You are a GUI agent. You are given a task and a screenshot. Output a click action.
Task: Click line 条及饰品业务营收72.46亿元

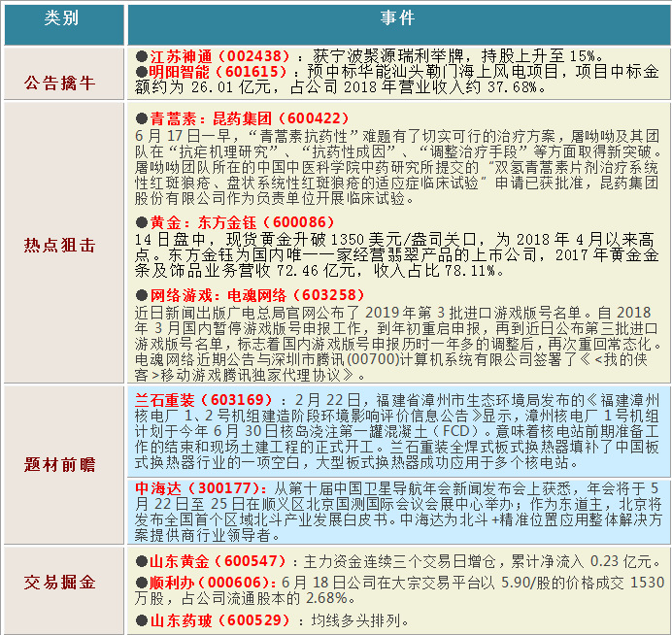319,270
